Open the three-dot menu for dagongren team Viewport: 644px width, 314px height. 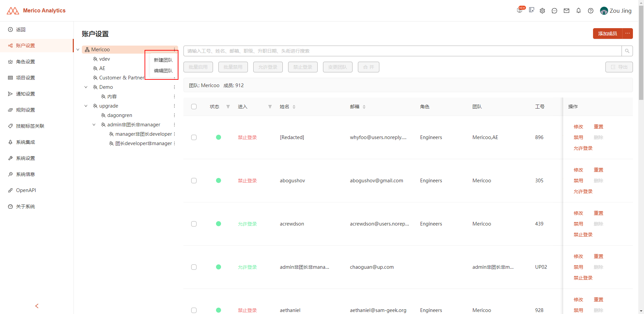(x=174, y=115)
